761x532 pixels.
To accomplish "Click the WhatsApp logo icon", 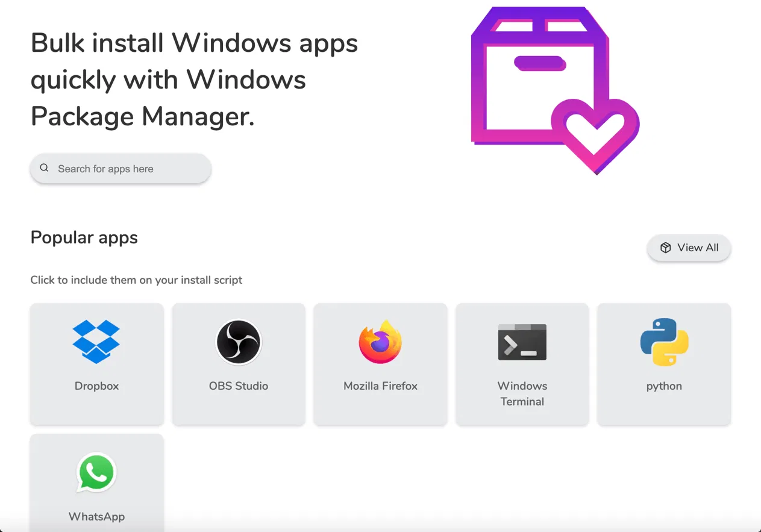I will click(x=96, y=472).
